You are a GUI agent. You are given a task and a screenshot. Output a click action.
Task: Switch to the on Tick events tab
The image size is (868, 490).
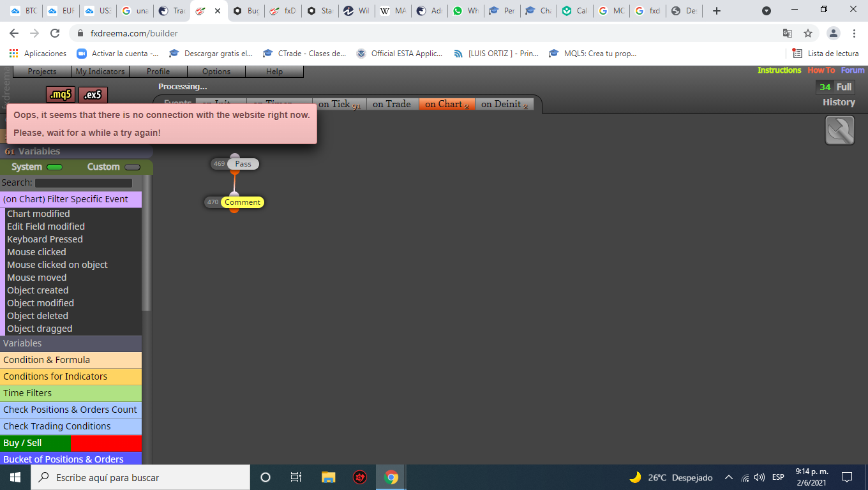(x=340, y=104)
